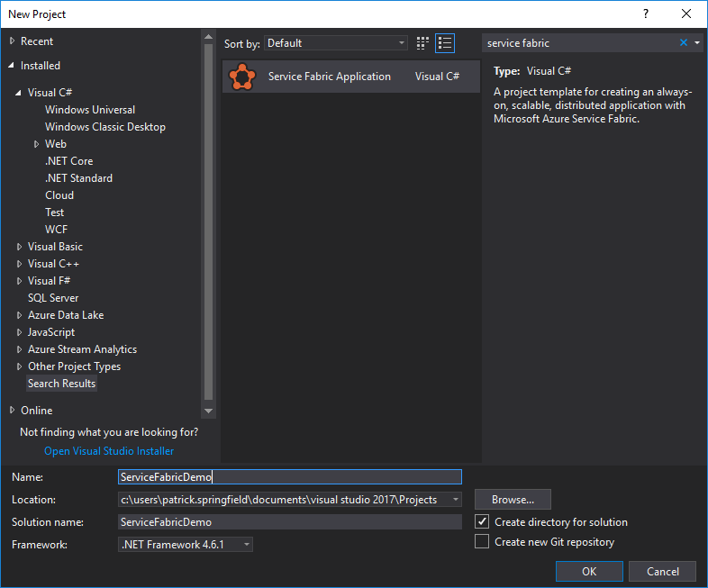Open Visual Studio Installer link
Screen dimensions: 708x588
[x=109, y=451]
